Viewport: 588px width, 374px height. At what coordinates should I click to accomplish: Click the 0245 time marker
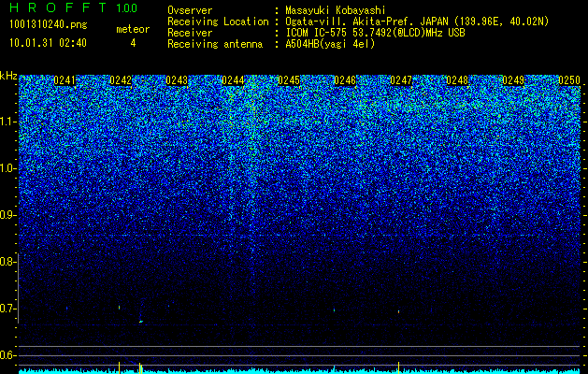click(x=289, y=80)
